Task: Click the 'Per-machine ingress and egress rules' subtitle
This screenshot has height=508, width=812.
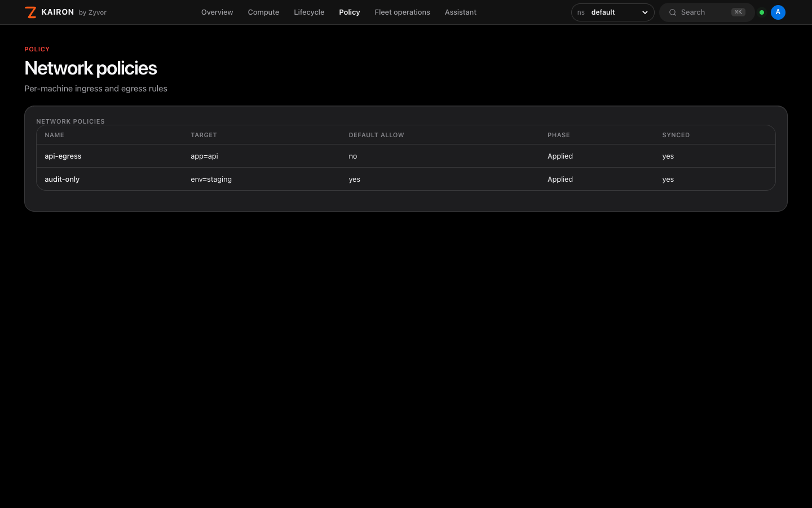Action: (x=96, y=89)
